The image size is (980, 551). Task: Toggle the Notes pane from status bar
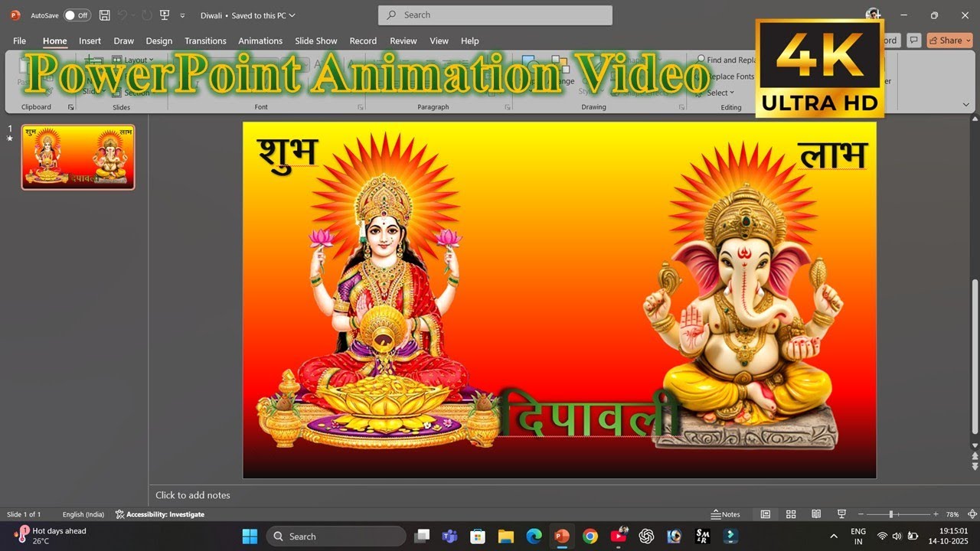pos(725,514)
